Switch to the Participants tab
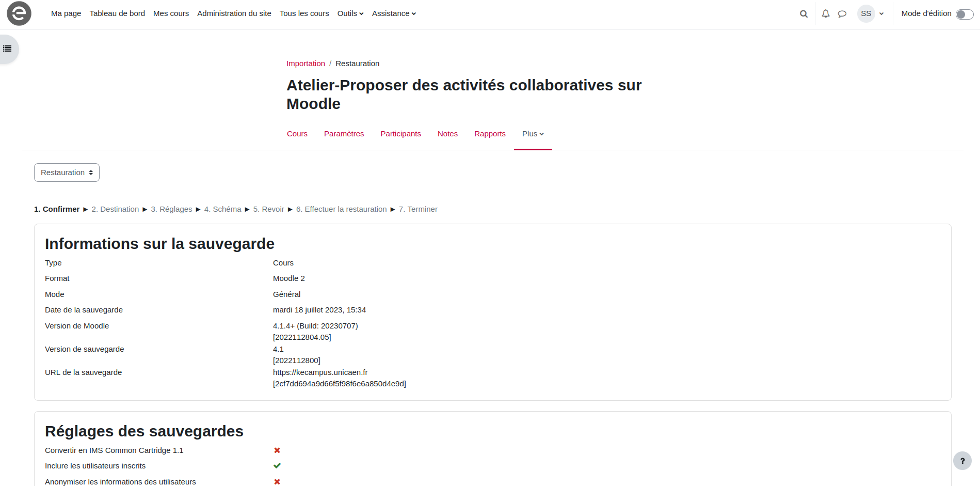 (400, 134)
